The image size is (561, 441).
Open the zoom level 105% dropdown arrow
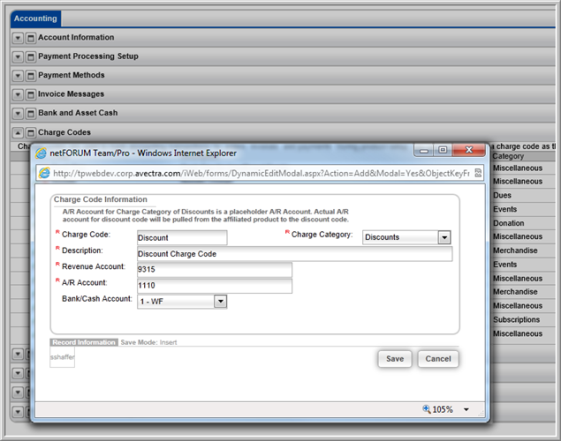(466, 410)
